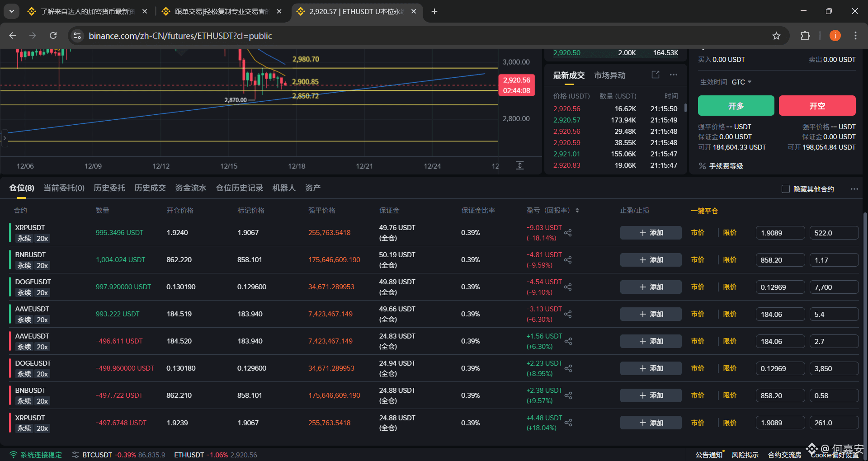Screen dimensions: 868x461
Task: Click the share icon in the XRPUSDT -9.03 USDT row
Action: pyautogui.click(x=568, y=233)
